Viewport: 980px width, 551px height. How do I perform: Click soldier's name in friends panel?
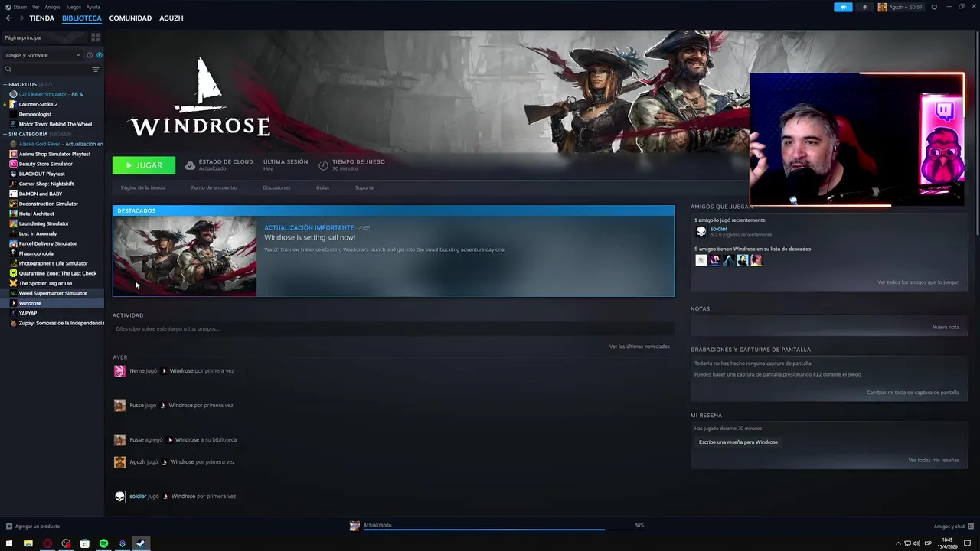[x=719, y=229]
